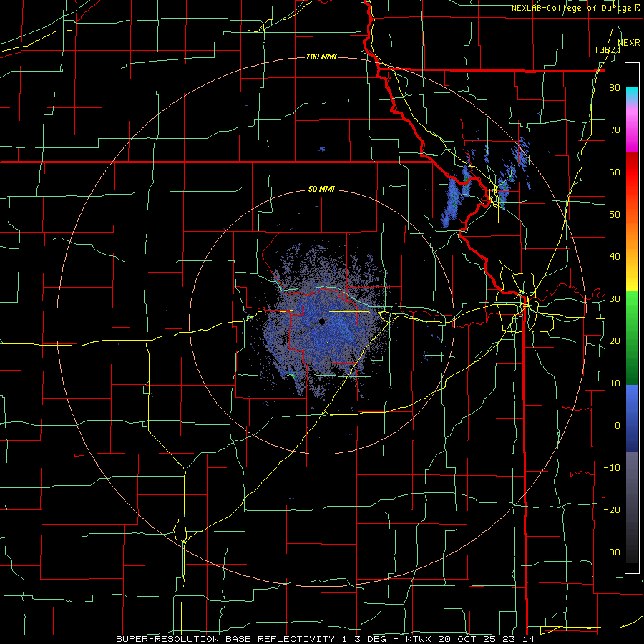Click the -30 value on dBZ scale
Viewport: 644px width, 644px height.
coord(612,552)
